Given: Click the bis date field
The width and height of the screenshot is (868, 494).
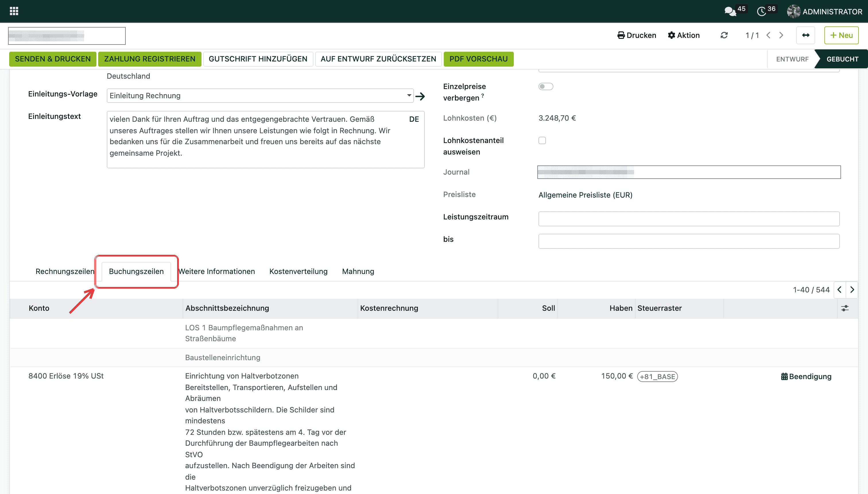Looking at the screenshot, I should 689,241.
